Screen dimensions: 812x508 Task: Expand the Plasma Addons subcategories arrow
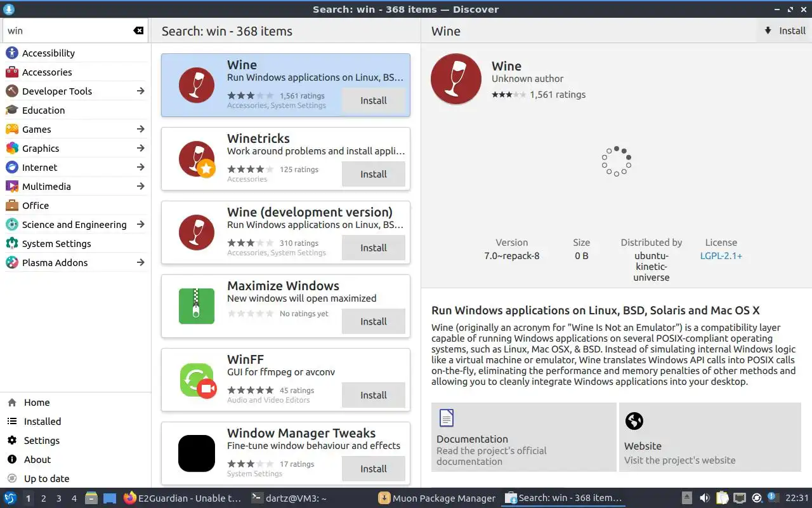(x=141, y=263)
